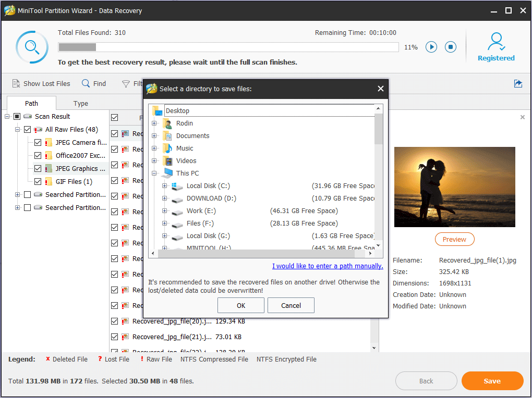The image size is (532, 398).
Task: Click the GIF Files folder icon
Action: [49, 181]
